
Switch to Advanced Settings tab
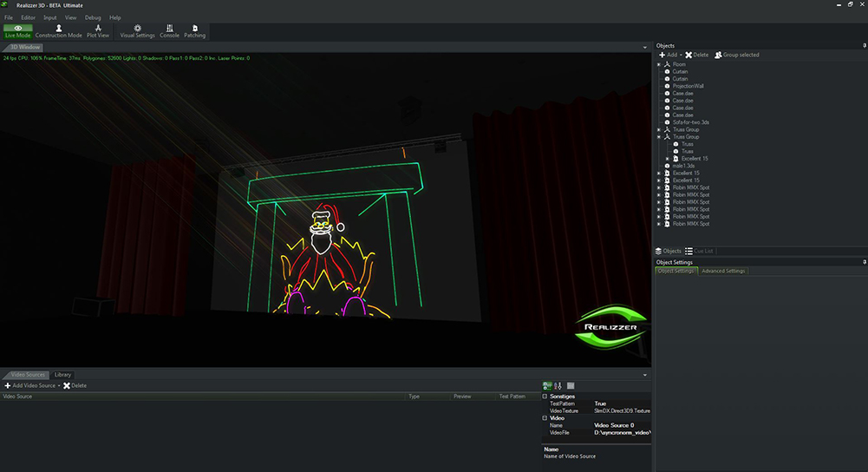pos(723,271)
